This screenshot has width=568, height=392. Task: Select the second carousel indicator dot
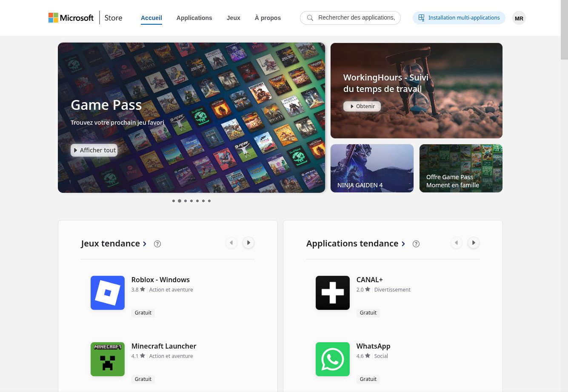coord(180,201)
